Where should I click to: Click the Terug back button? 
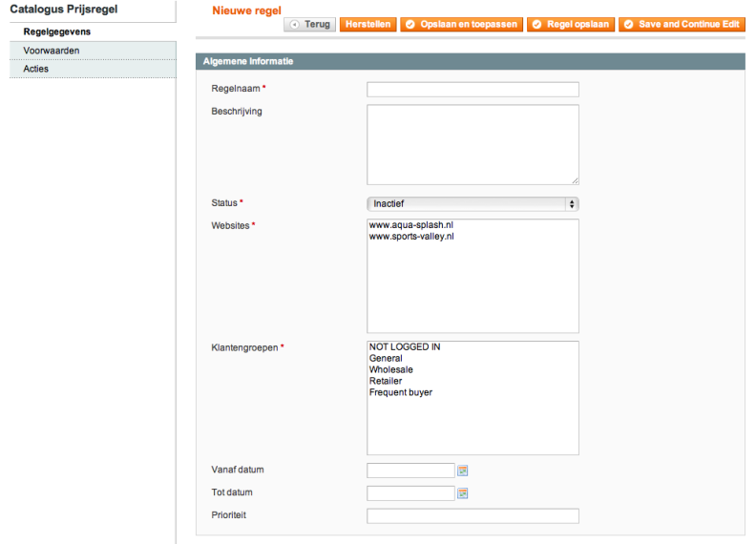coord(309,24)
